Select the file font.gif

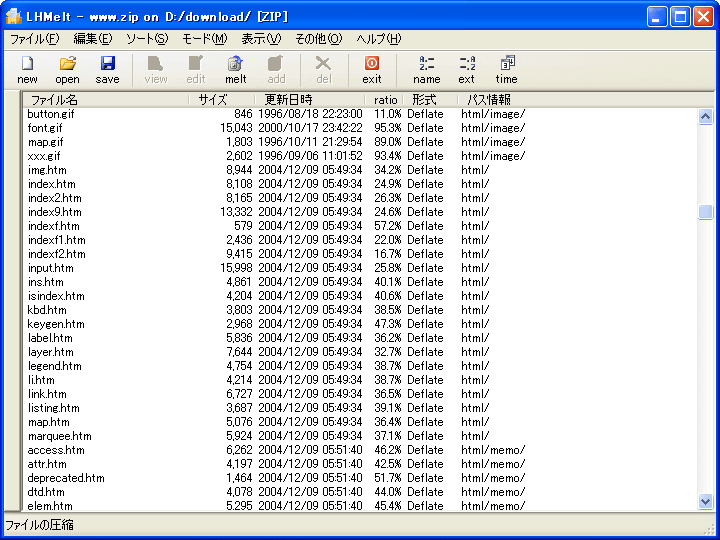click(x=45, y=128)
